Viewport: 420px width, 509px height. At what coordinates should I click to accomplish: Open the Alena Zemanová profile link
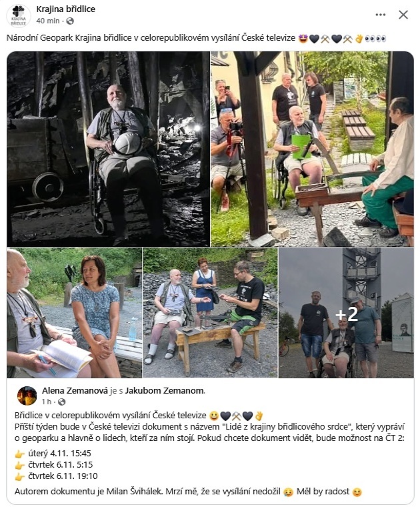75,390
